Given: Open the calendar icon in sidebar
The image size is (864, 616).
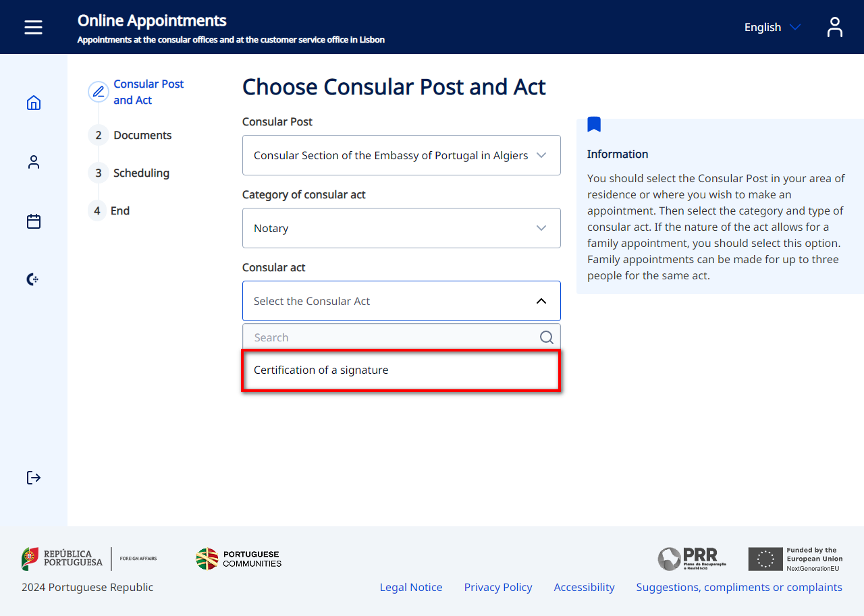Looking at the screenshot, I should [34, 221].
